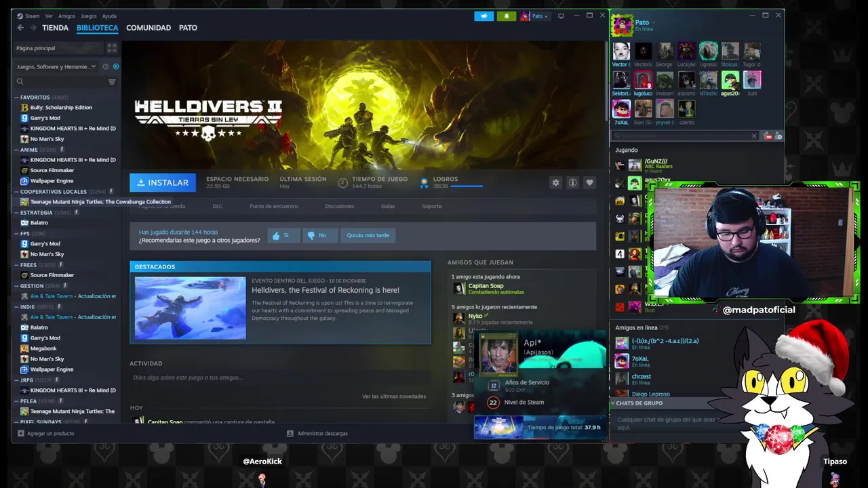Sort library by recent activity clock icon

[106, 66]
